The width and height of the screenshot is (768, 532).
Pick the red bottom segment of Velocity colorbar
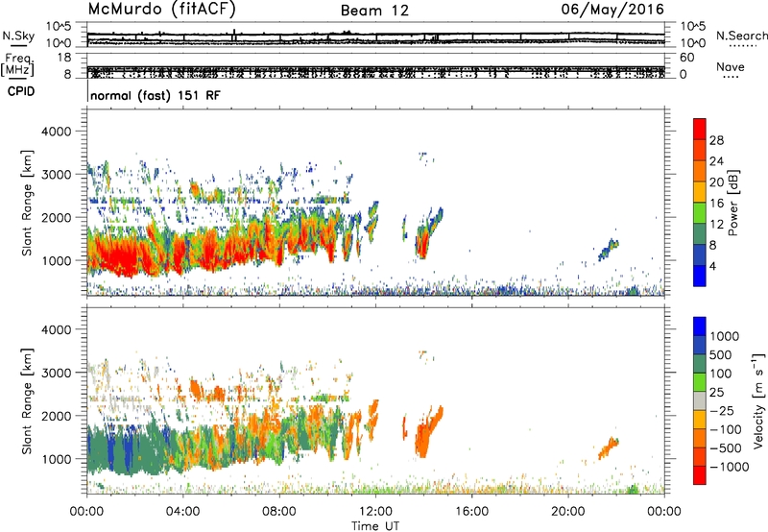coord(700,475)
